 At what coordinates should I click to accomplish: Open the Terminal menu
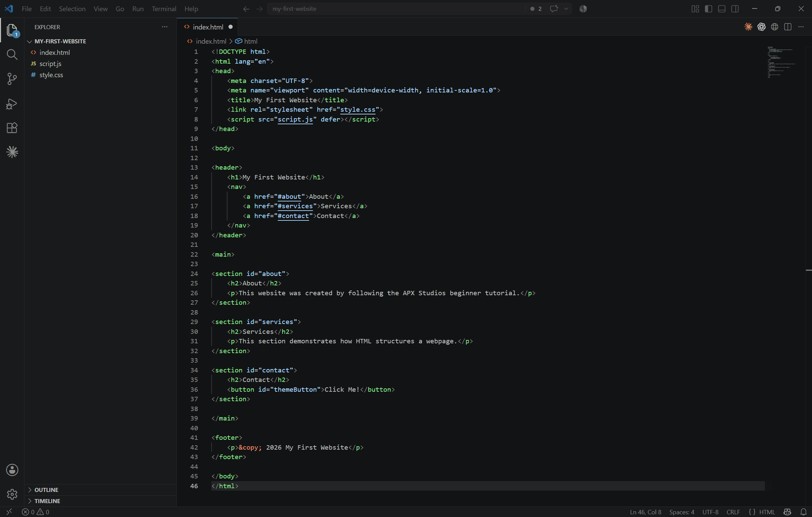pyautogui.click(x=164, y=9)
